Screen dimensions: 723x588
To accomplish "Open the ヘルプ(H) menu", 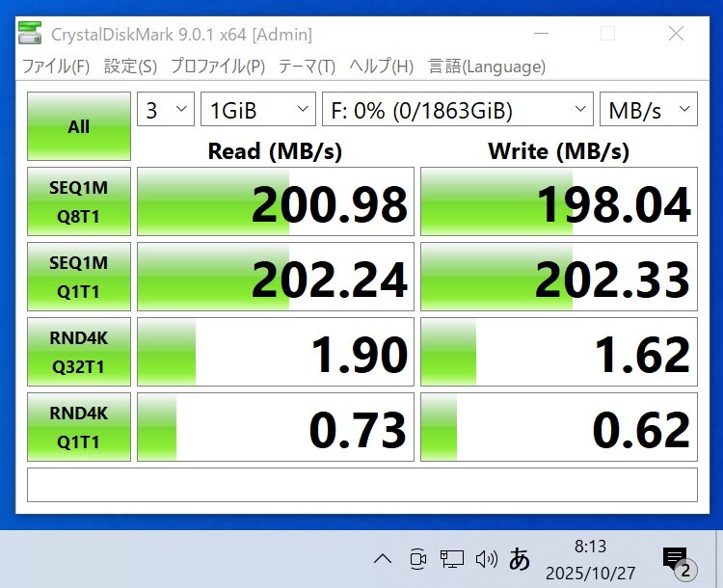I will [382, 67].
